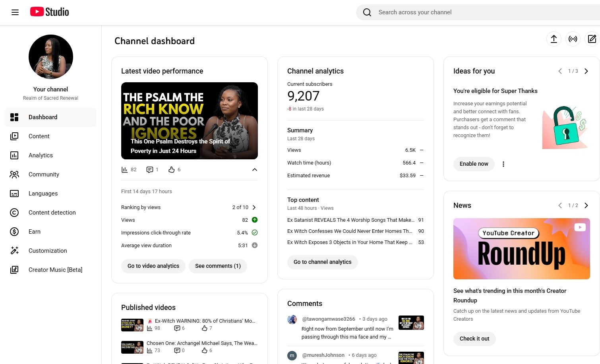
Task: Click the Enable now button
Action: [x=474, y=164]
